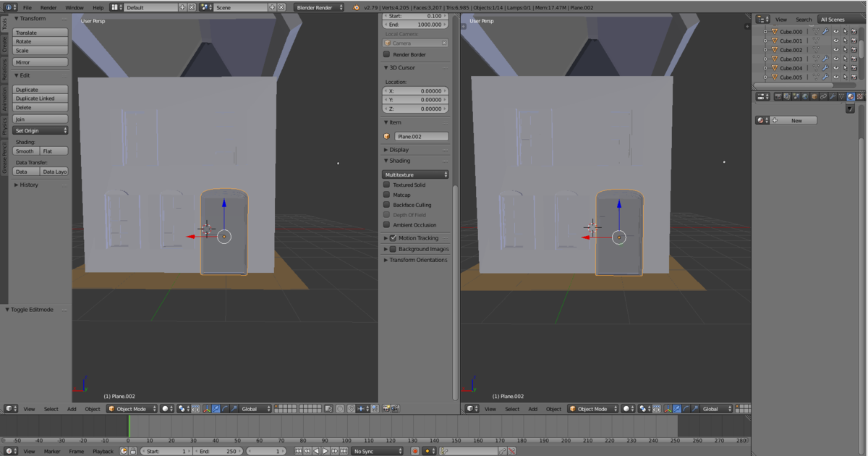
Task: Toggle selectability cursor icon for Cube.003
Action: pos(846,59)
